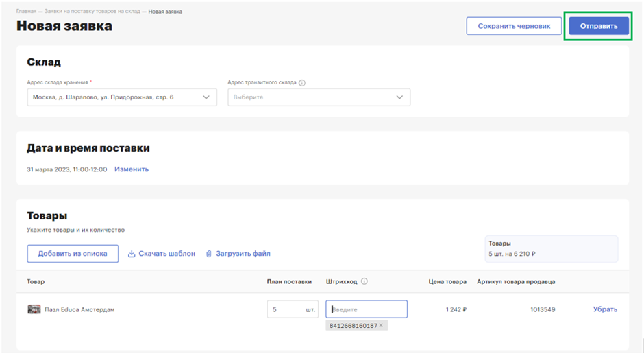Click the Товары summary box showing 6 210 ₽
This screenshot has width=644, height=356.
(551, 248)
